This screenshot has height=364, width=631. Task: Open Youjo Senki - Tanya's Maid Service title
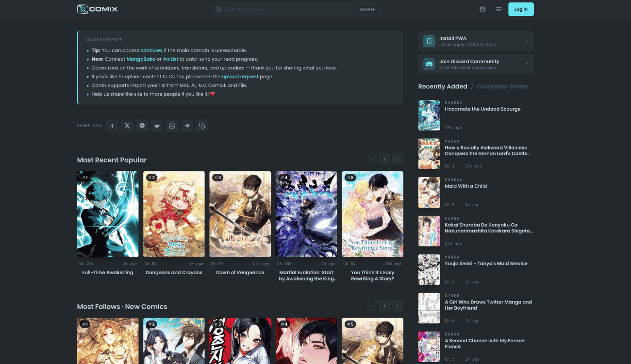tap(486, 264)
